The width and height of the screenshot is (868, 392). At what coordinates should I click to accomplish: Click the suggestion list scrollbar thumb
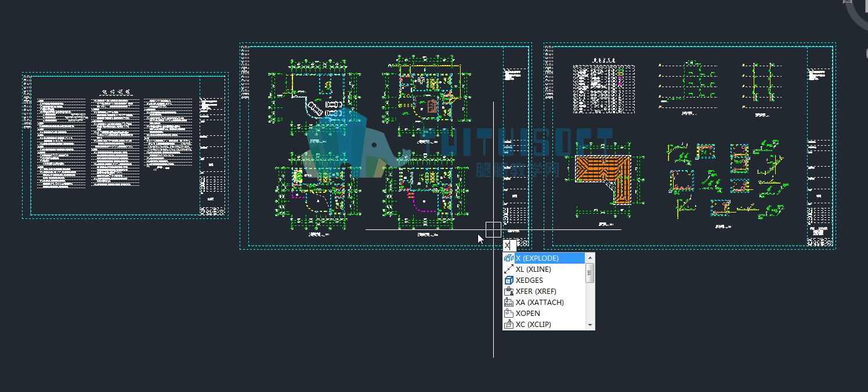[x=590, y=272]
